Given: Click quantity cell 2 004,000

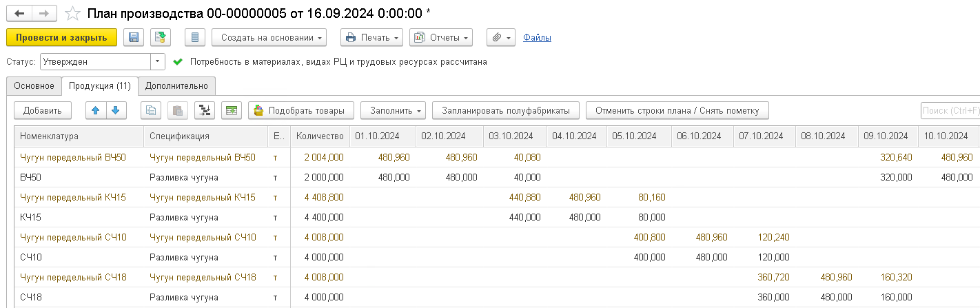Looking at the screenshot, I should coord(320,157).
